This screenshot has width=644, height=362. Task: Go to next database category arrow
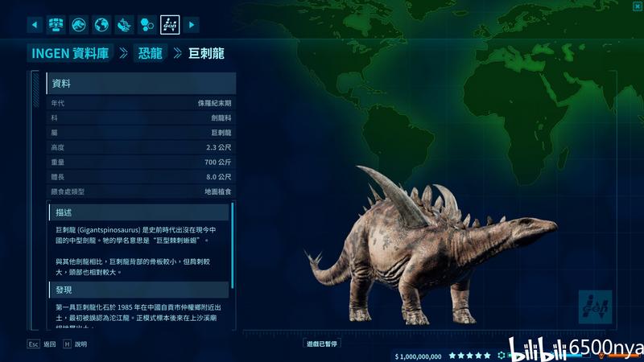[x=192, y=25]
